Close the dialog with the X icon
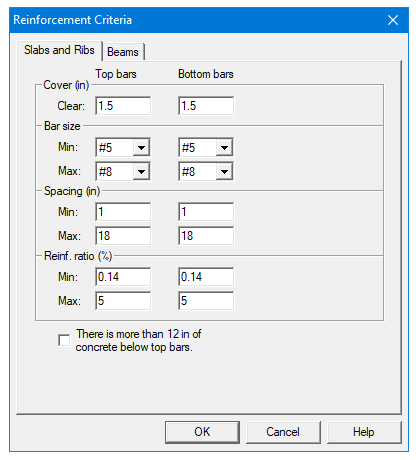Image resolution: width=419 pixels, height=460 pixels. click(x=393, y=20)
